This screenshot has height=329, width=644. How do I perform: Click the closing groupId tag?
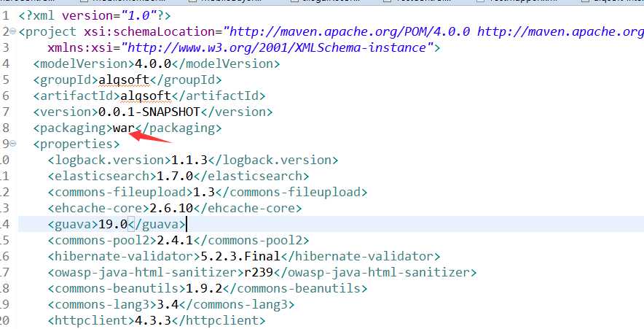[x=186, y=80]
